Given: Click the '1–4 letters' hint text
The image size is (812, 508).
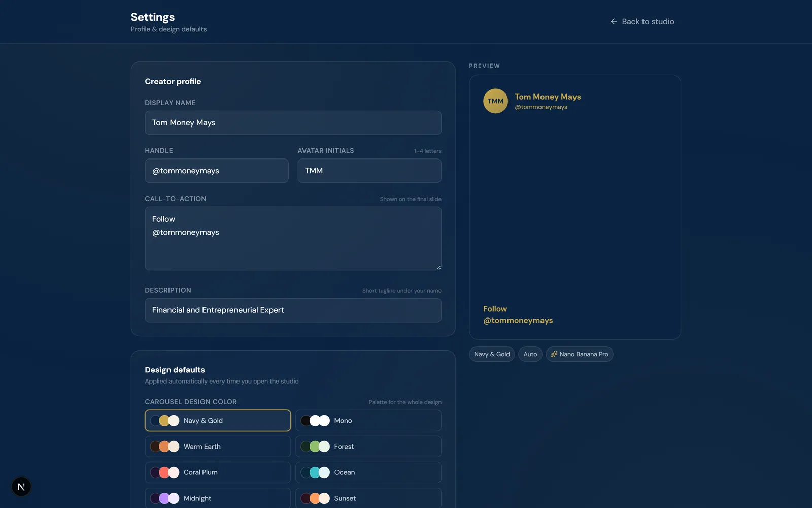Looking at the screenshot, I should pos(427,151).
